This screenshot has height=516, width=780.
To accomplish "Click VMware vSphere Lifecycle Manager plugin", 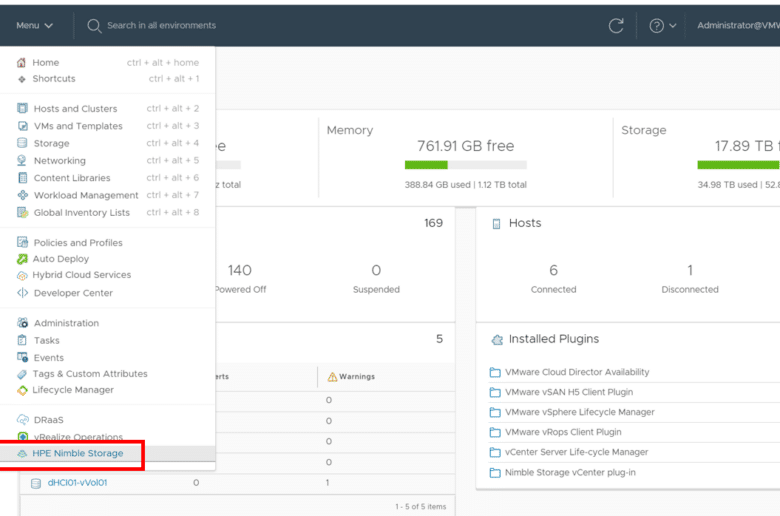I will click(x=580, y=412).
